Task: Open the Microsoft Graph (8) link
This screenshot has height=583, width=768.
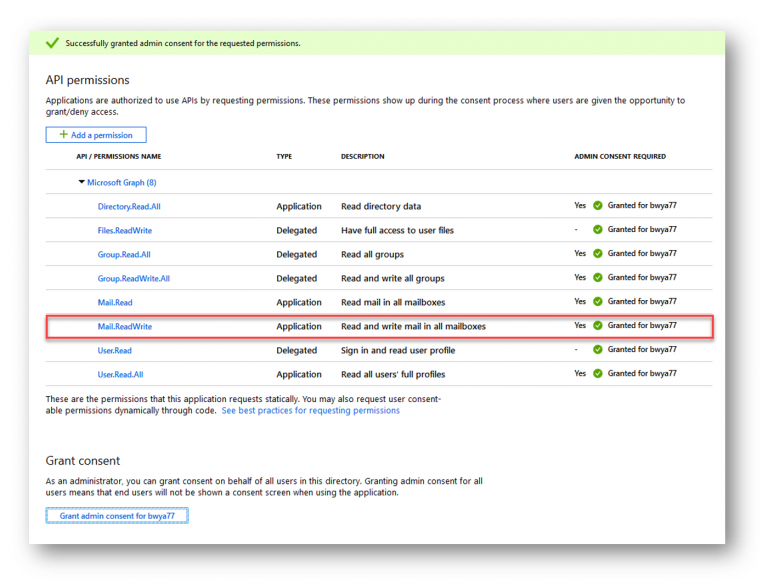Action: coord(121,182)
